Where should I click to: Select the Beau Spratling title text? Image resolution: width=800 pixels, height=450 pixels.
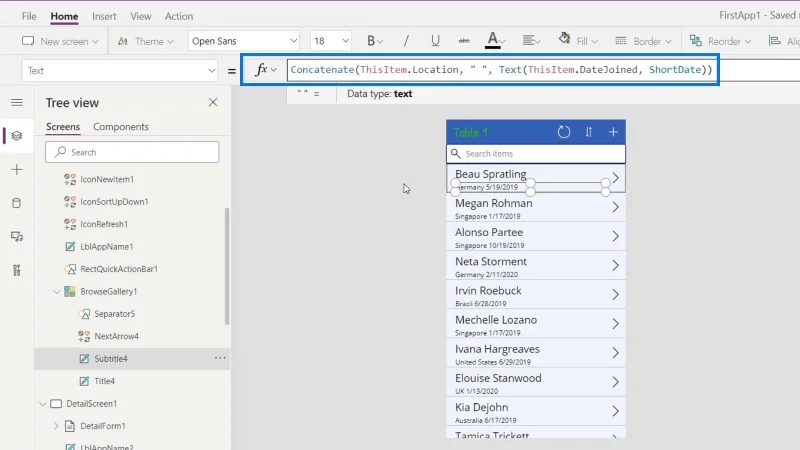(490, 174)
